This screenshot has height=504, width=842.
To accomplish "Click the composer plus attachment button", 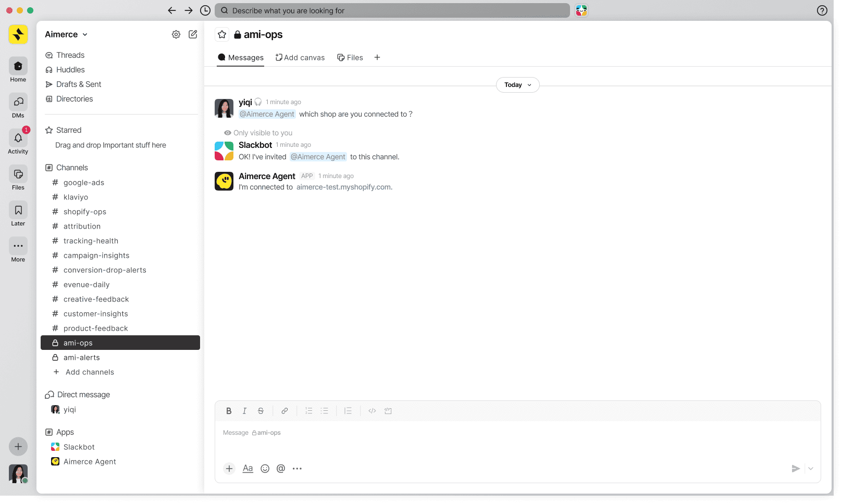I will [229, 469].
